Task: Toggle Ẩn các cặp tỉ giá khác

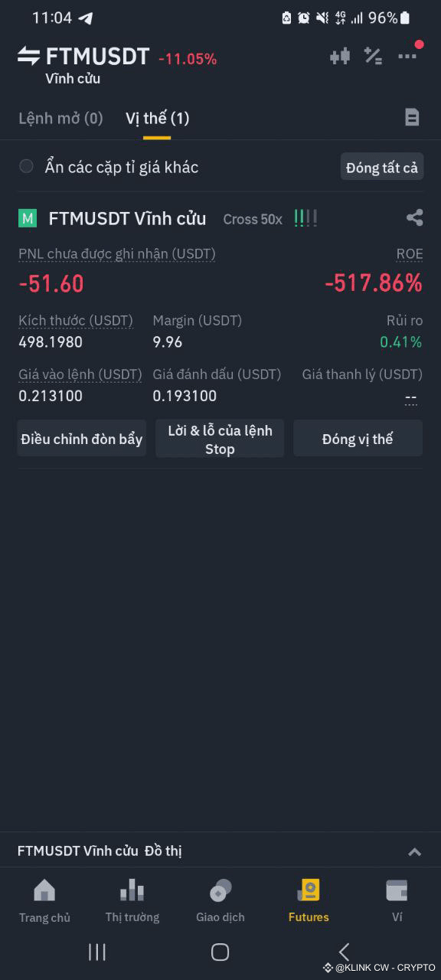Action: (x=27, y=166)
